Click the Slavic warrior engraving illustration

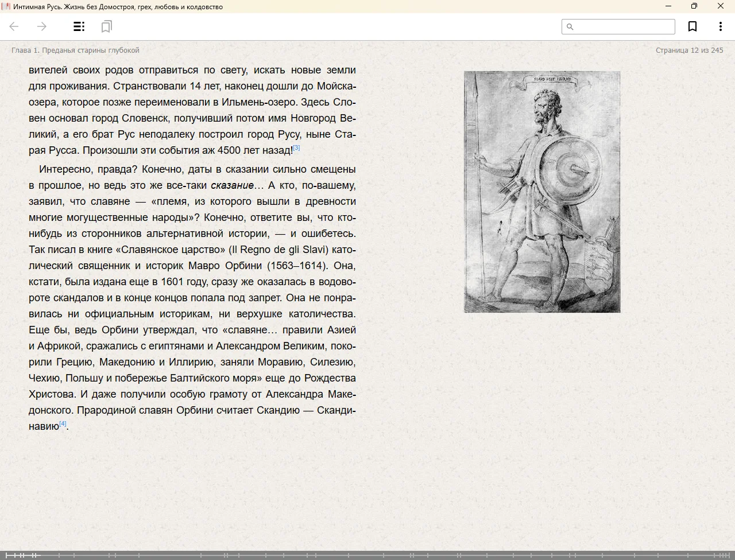pos(541,192)
